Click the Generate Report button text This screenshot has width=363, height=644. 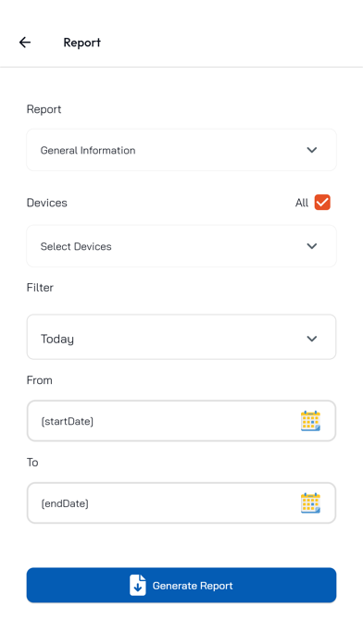click(193, 586)
